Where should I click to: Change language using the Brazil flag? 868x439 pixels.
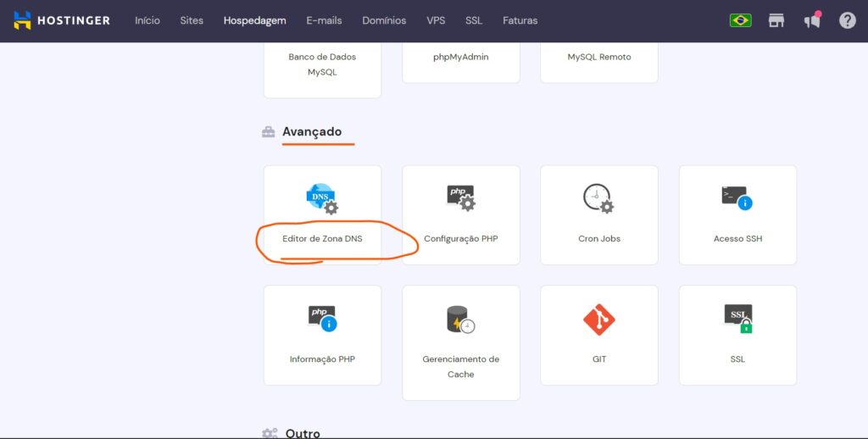[x=740, y=20]
